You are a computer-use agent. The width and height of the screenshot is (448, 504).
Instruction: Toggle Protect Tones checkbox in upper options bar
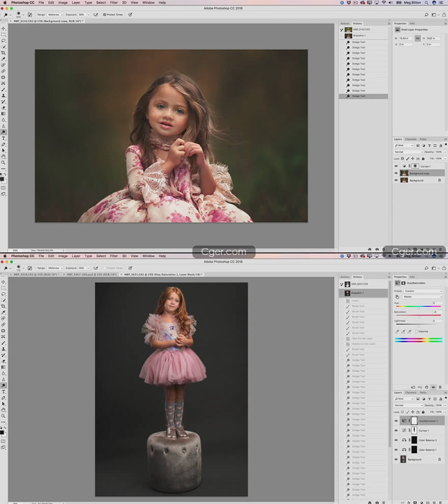click(x=104, y=15)
